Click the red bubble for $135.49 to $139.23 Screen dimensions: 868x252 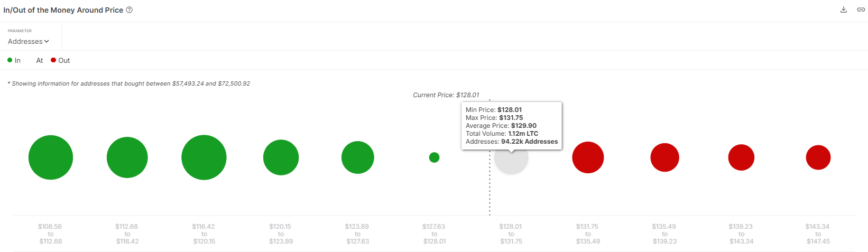pos(664,157)
